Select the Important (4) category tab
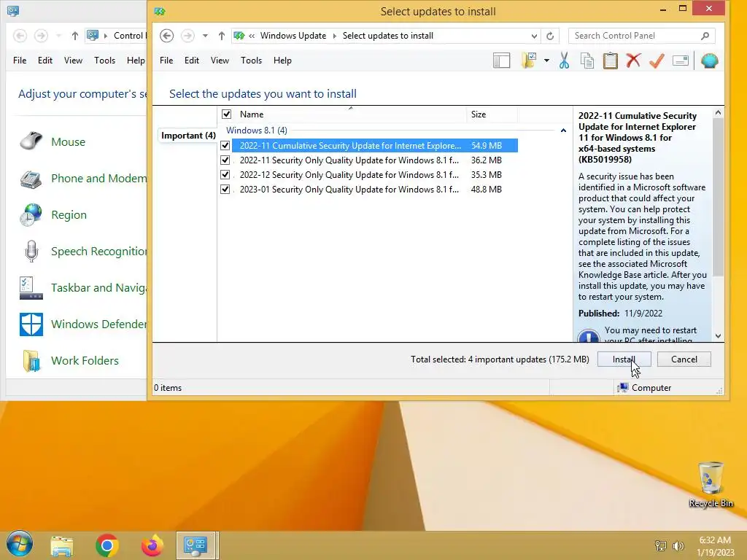Image resolution: width=747 pixels, height=560 pixels. [x=188, y=135]
